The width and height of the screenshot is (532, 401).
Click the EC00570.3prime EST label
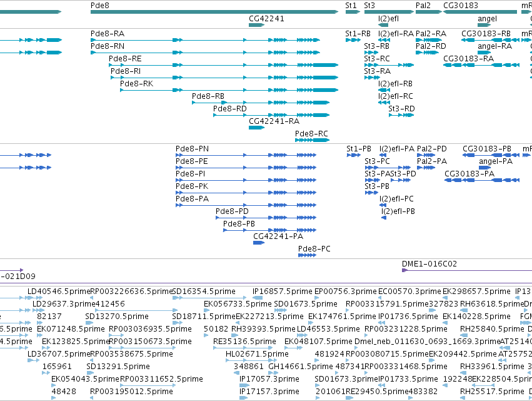click(409, 292)
